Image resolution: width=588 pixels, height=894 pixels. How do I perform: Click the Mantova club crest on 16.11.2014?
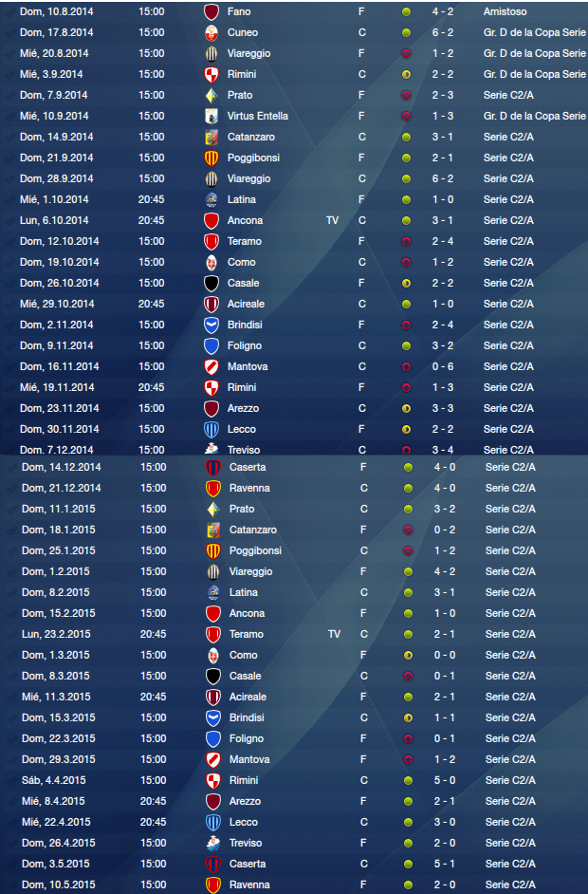pyautogui.click(x=211, y=366)
